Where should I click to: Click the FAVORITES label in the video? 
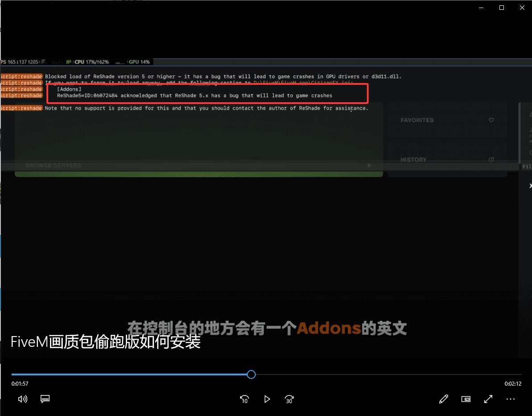pyautogui.click(x=417, y=120)
